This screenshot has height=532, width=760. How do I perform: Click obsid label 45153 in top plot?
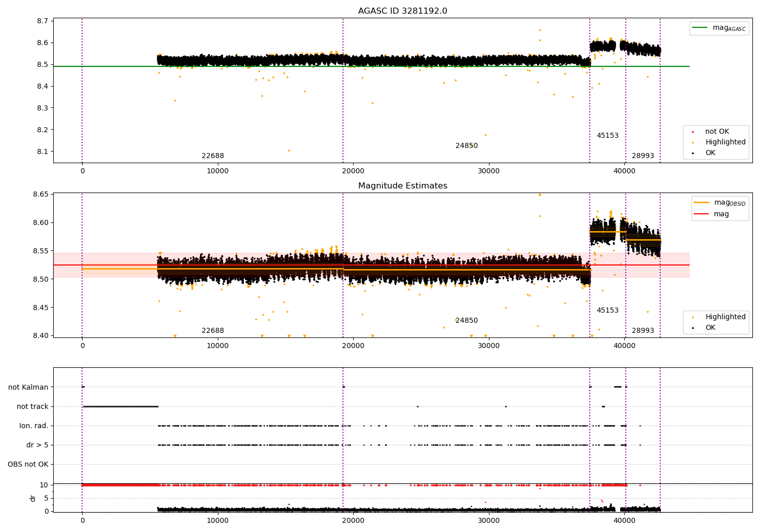[x=607, y=136]
